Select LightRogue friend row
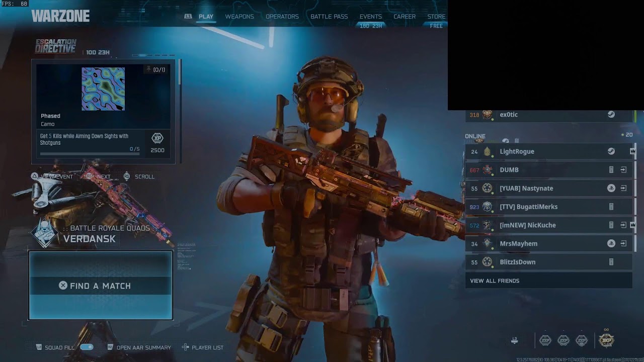The width and height of the screenshot is (644, 362). [x=548, y=151]
